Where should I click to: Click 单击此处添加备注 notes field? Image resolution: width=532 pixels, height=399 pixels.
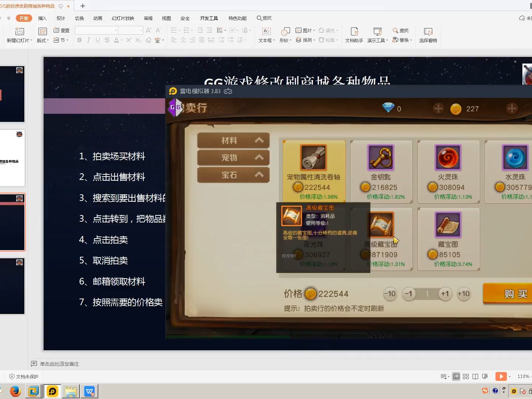click(59, 364)
